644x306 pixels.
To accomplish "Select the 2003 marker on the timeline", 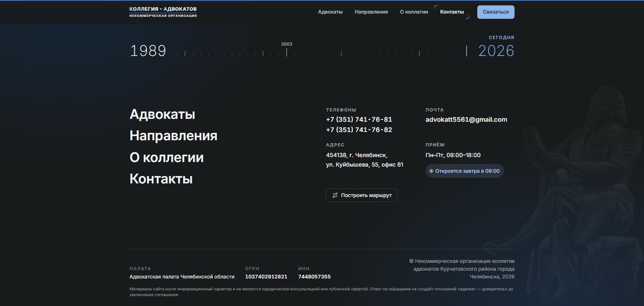I will [287, 49].
